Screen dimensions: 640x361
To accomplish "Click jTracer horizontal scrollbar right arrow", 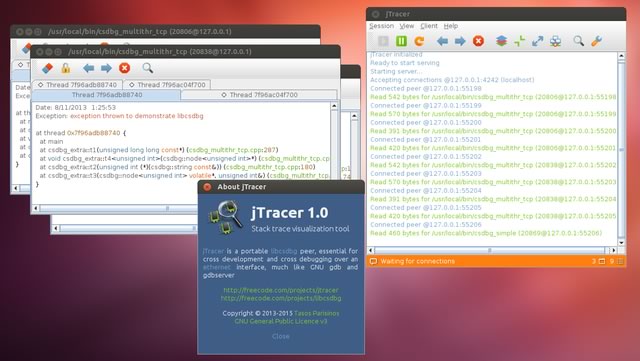I will (613, 250).
